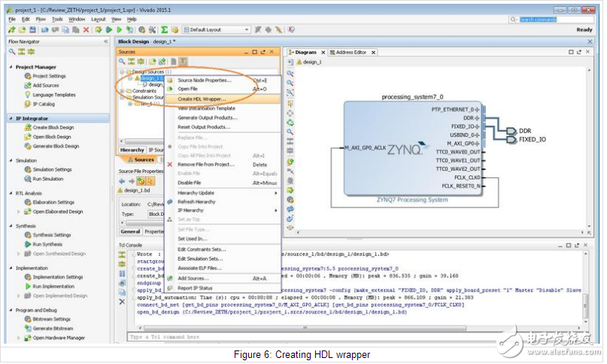Expand the Open Elaborated Design node
The width and height of the screenshot is (607, 364).
pos(19,212)
